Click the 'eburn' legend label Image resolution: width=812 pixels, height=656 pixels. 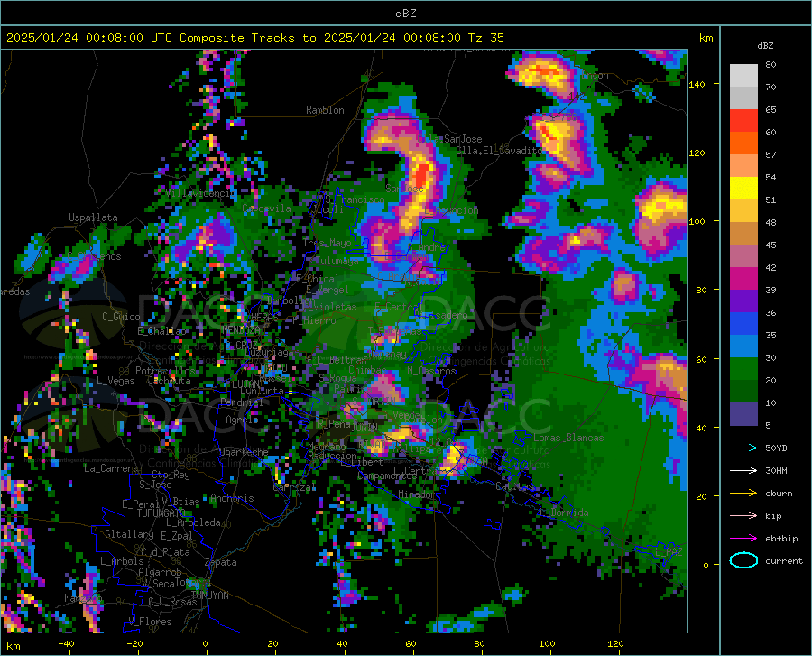click(x=779, y=493)
